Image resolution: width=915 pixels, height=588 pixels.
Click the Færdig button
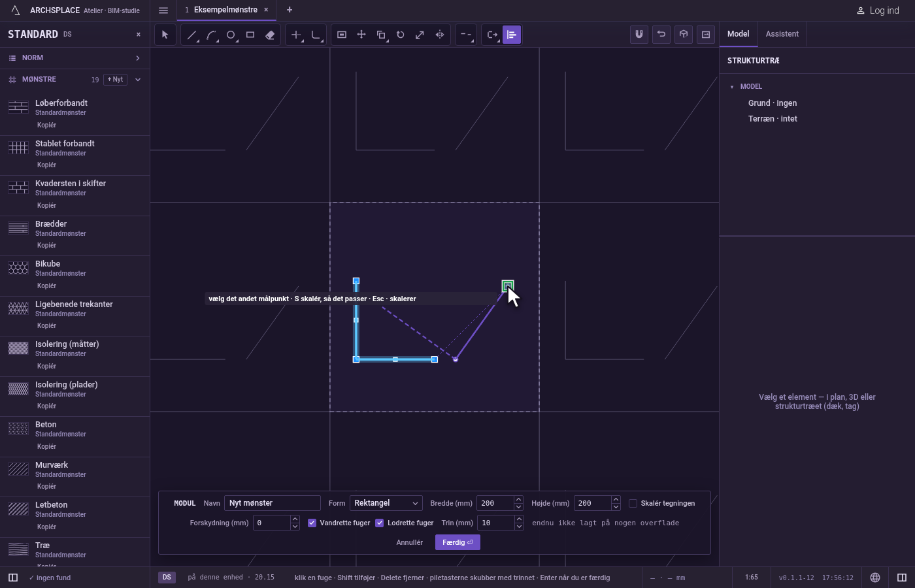point(457,542)
